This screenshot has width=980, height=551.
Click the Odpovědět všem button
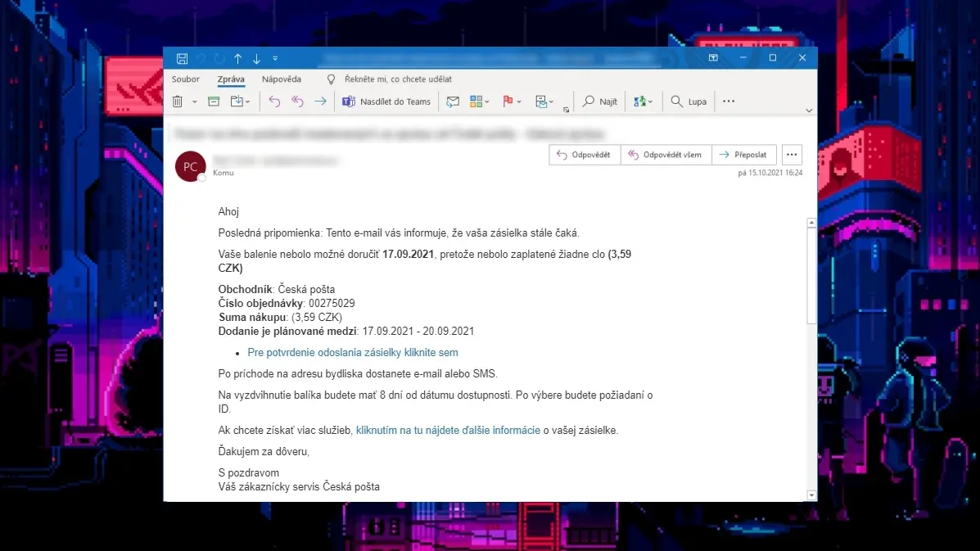(666, 155)
